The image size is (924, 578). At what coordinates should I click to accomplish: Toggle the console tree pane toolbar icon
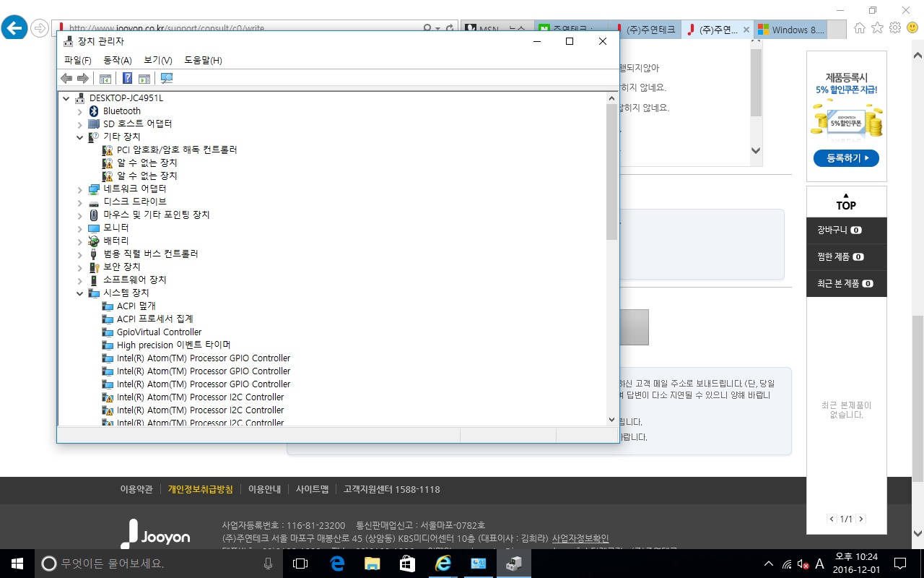click(105, 78)
